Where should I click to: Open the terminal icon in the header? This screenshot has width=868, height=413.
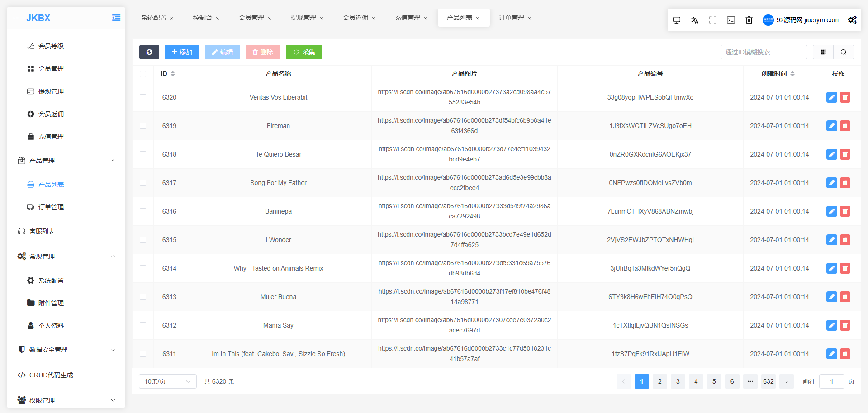tap(731, 20)
